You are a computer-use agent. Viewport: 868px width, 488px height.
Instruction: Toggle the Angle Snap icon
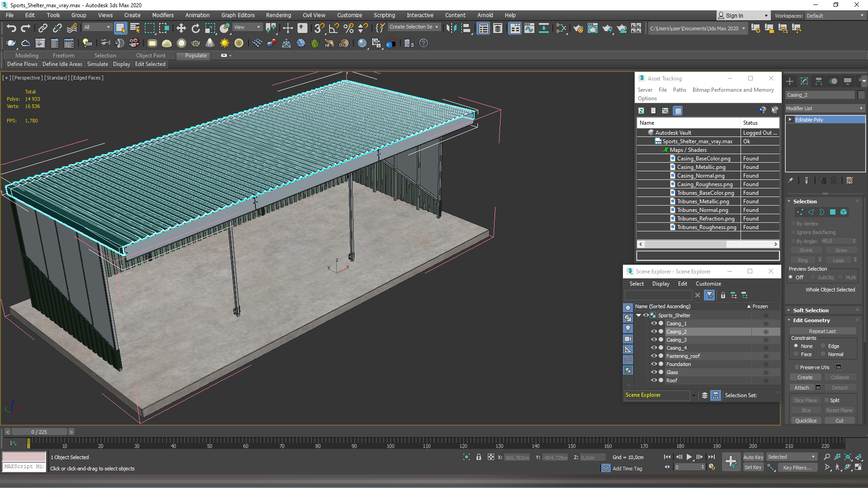[334, 28]
